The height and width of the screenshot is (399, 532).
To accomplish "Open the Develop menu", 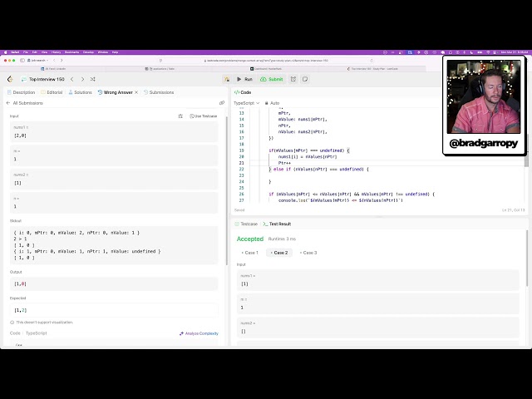I will [x=89, y=52].
